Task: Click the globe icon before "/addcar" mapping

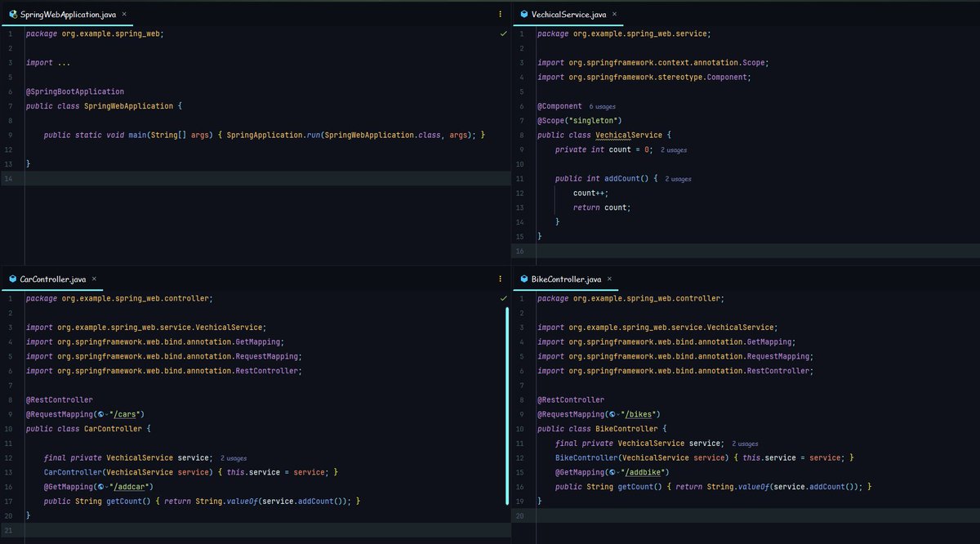Action: tap(100, 486)
